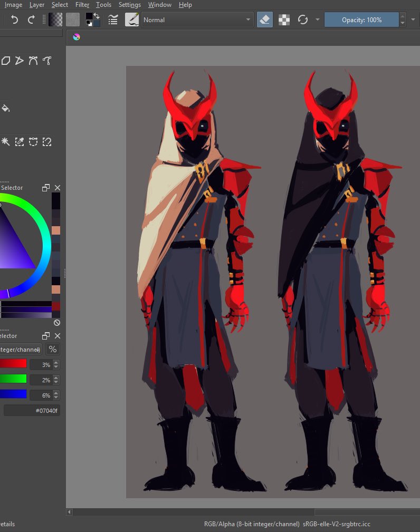Viewport: 420px width, 532px height.
Task: Open the Layer menu
Action: pyautogui.click(x=36, y=5)
